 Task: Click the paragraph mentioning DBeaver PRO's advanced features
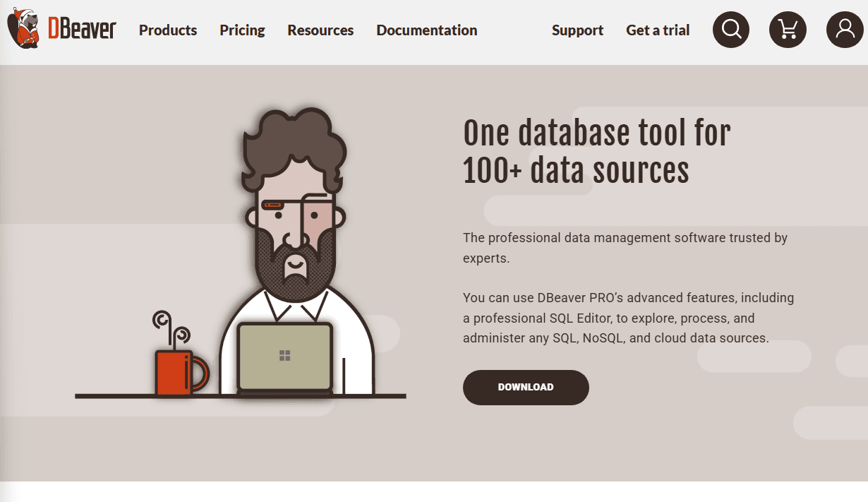(629, 318)
